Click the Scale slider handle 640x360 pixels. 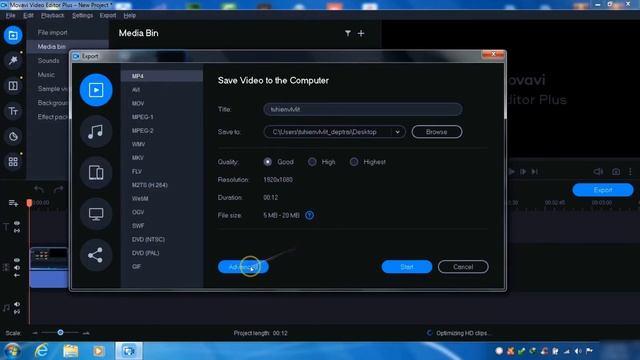(x=60, y=333)
